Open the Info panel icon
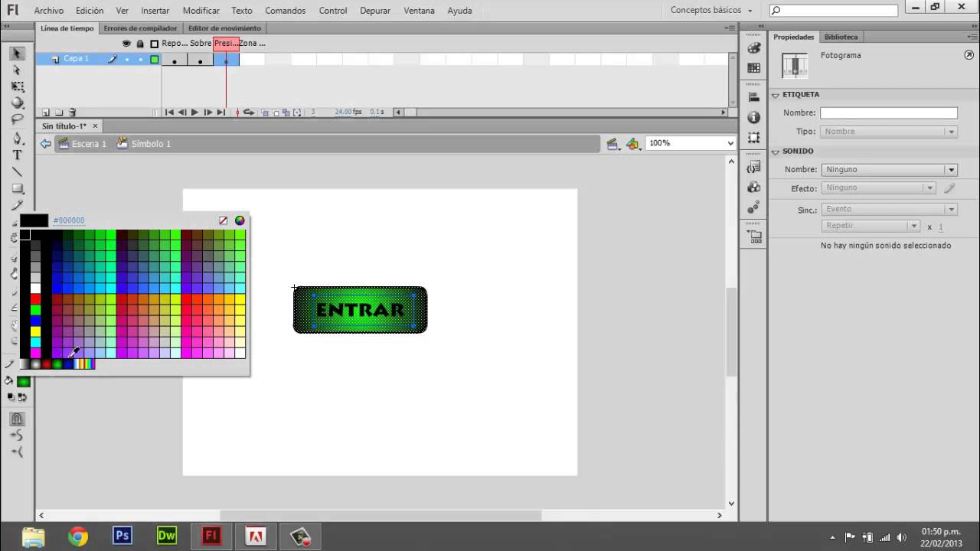This screenshot has height=551, width=980. point(754,118)
